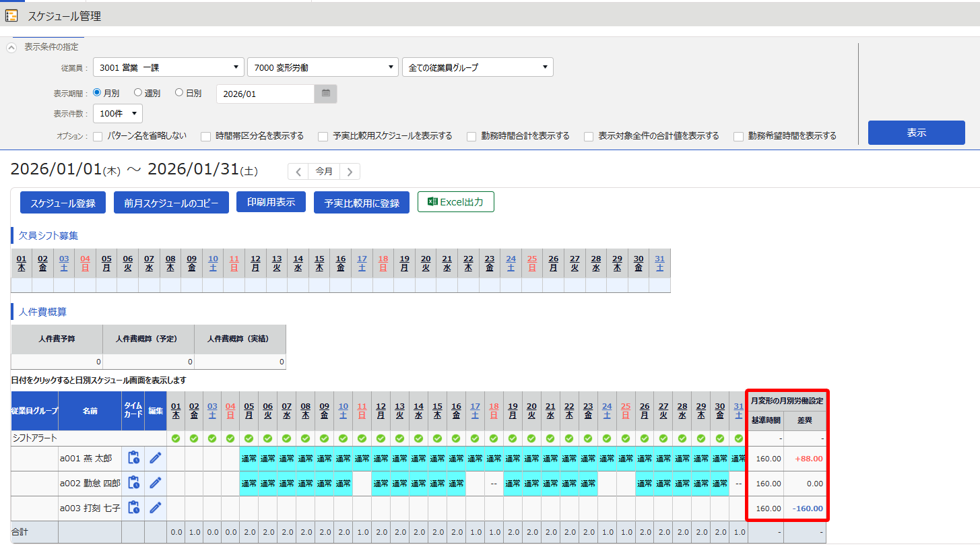Enable 予実比較用スケジュールを表示する option
980x557 pixels.
[x=323, y=136]
